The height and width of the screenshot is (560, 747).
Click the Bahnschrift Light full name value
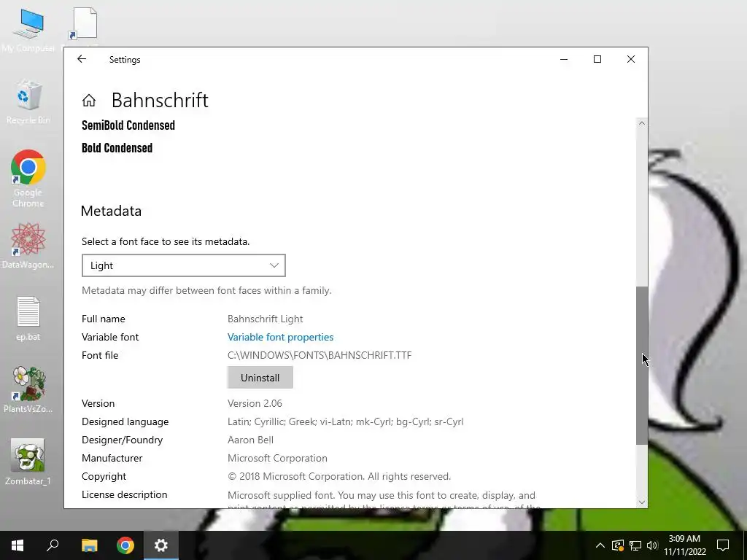coord(266,319)
